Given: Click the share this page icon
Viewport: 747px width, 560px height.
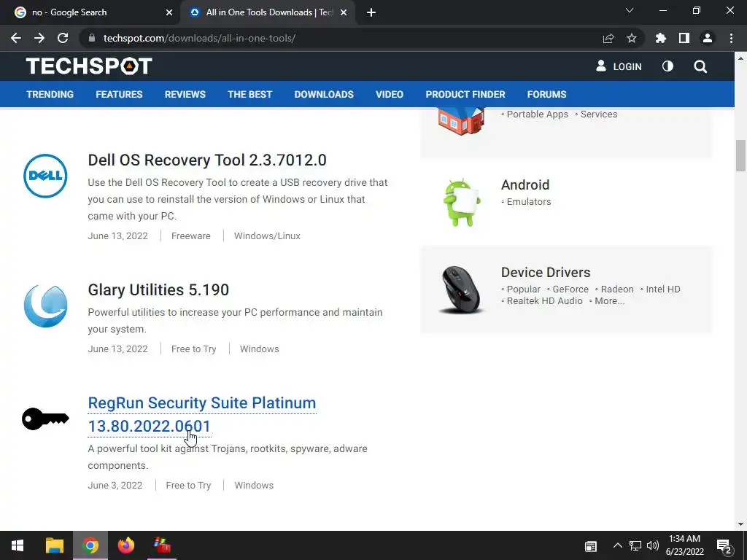Looking at the screenshot, I should pos(608,38).
